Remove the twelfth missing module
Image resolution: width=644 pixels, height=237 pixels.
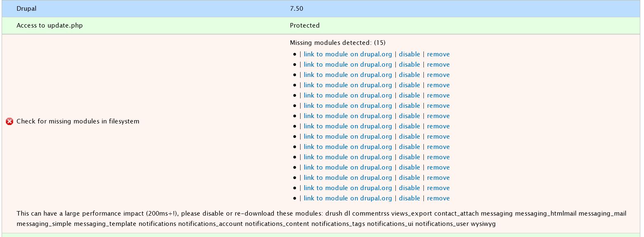click(438, 167)
